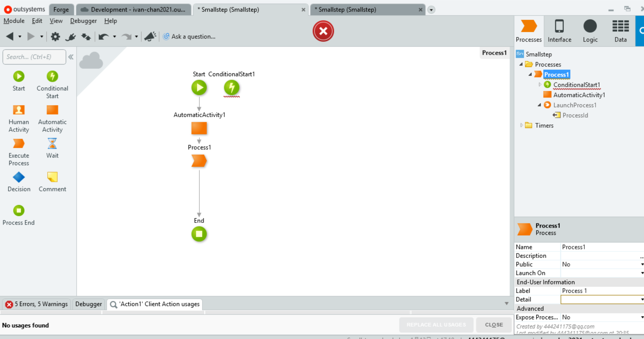
Task: Switch to the Development environment tab
Action: [x=133, y=9]
